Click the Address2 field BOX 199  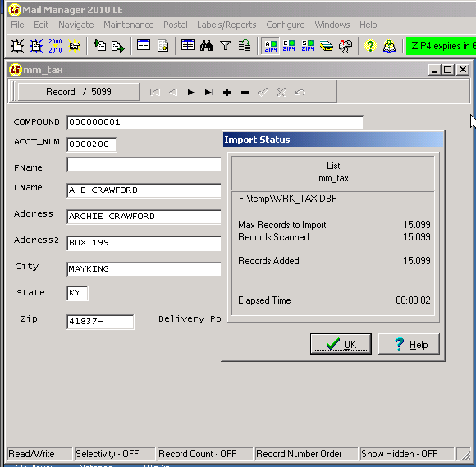tap(144, 243)
